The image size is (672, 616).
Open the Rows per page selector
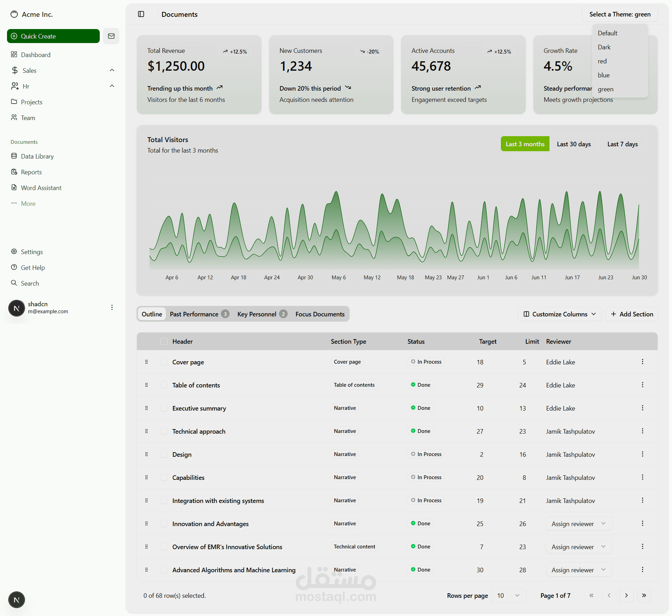tap(508, 595)
